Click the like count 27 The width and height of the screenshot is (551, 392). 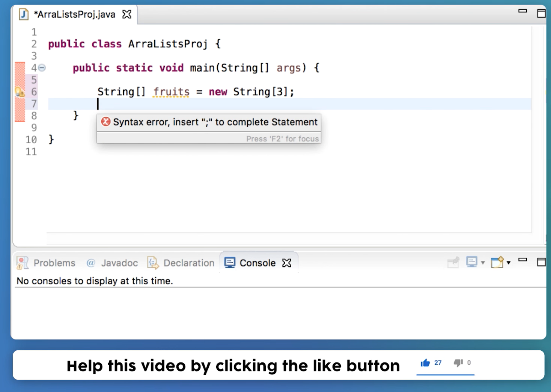click(438, 363)
